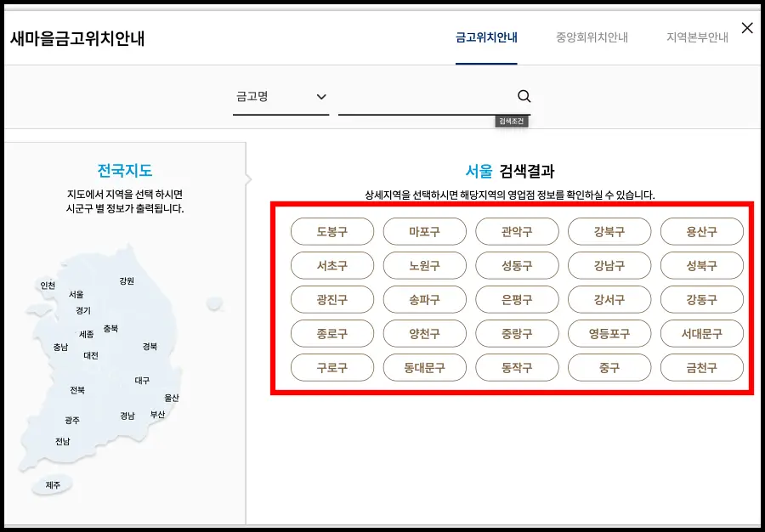Choose the 노원구 district
The image size is (765, 532).
click(424, 266)
